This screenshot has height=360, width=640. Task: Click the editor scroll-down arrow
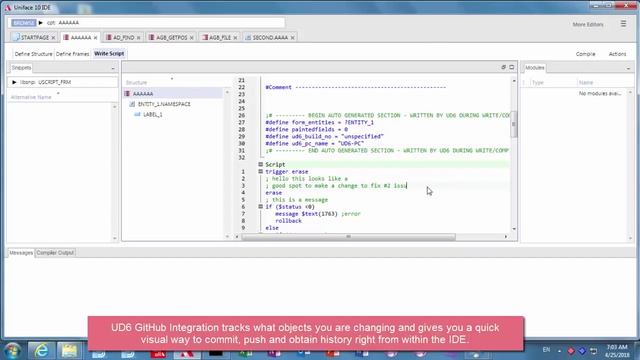(x=514, y=229)
